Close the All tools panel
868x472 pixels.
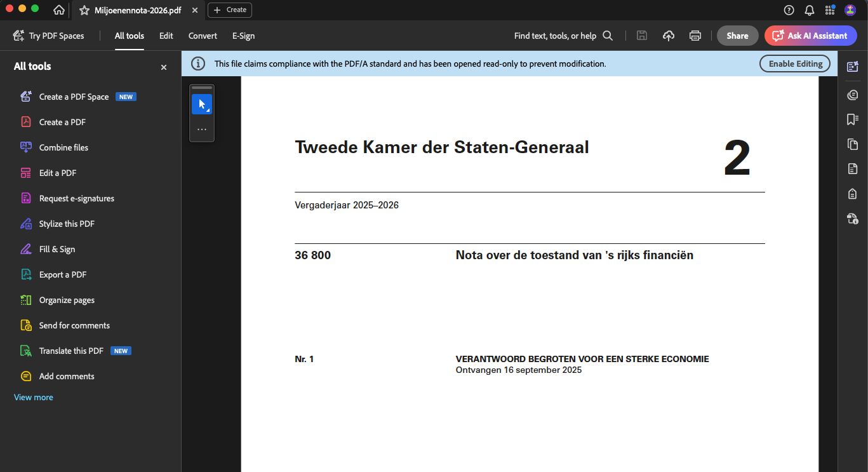coord(164,67)
